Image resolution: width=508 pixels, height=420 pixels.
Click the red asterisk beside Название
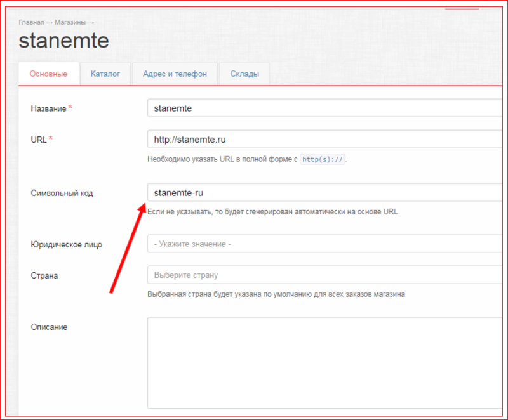[x=69, y=105]
